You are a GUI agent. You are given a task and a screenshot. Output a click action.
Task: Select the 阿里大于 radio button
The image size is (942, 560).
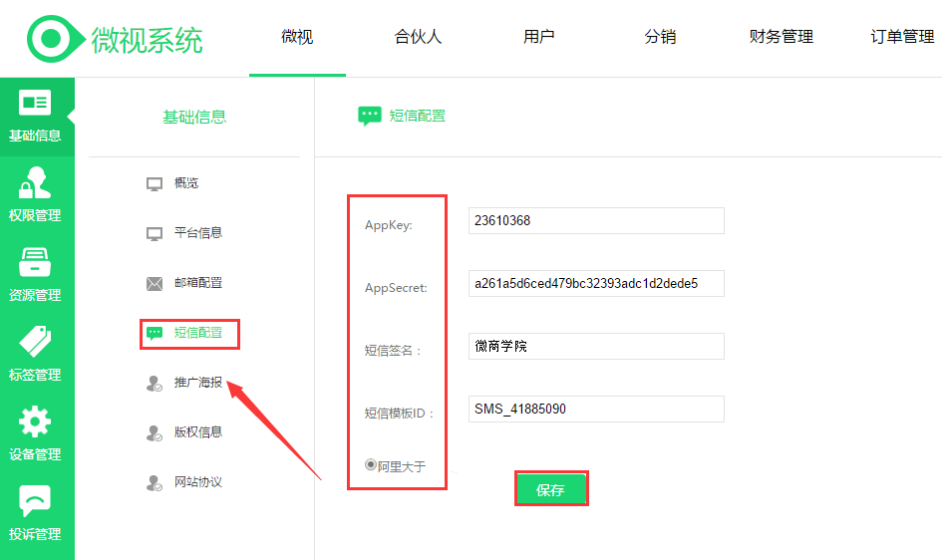[371, 464]
